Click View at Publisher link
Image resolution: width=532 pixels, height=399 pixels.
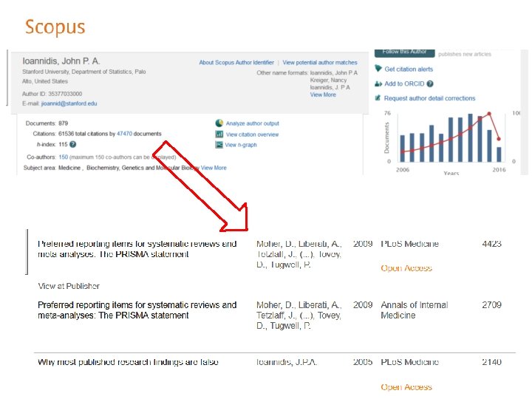point(69,286)
